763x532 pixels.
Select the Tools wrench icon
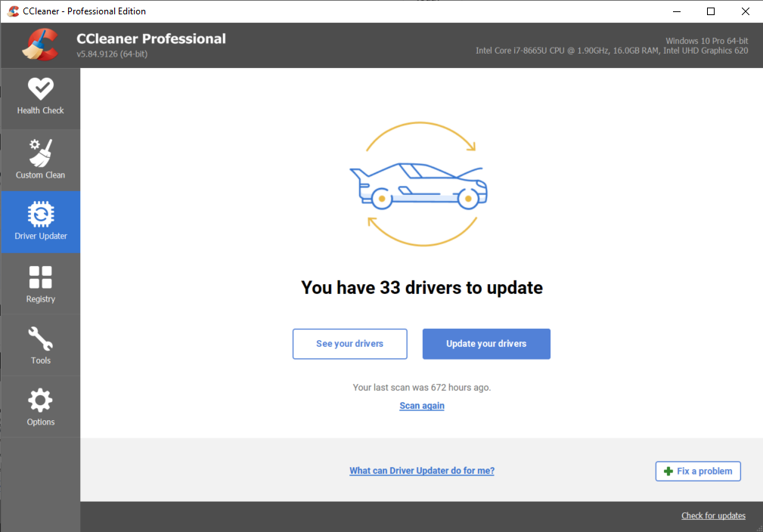pos(40,339)
